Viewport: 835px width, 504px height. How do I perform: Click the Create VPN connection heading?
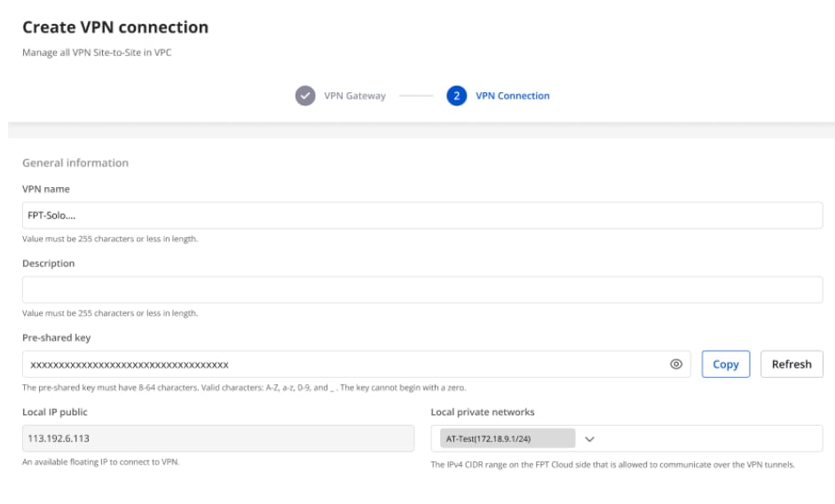(x=115, y=28)
